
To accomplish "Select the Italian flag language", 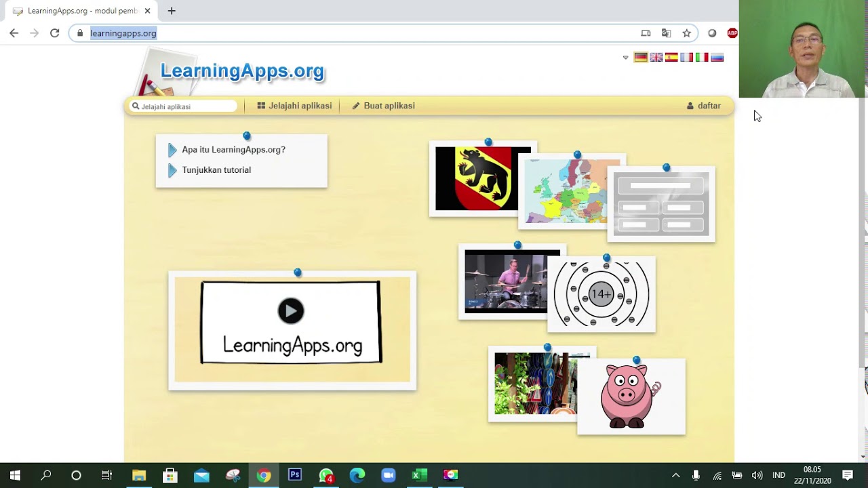I will tap(702, 58).
